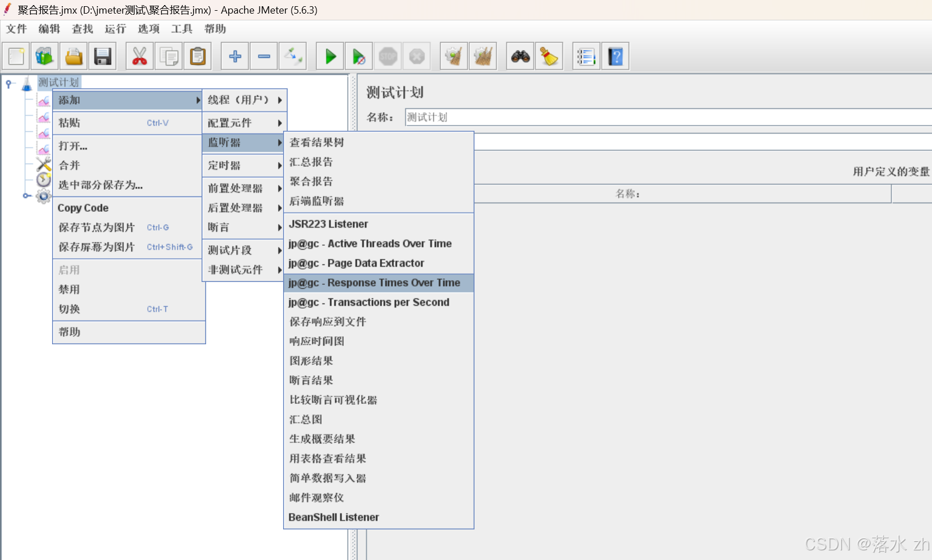
Task: Add 汇总报告 listener
Action: (x=379, y=162)
